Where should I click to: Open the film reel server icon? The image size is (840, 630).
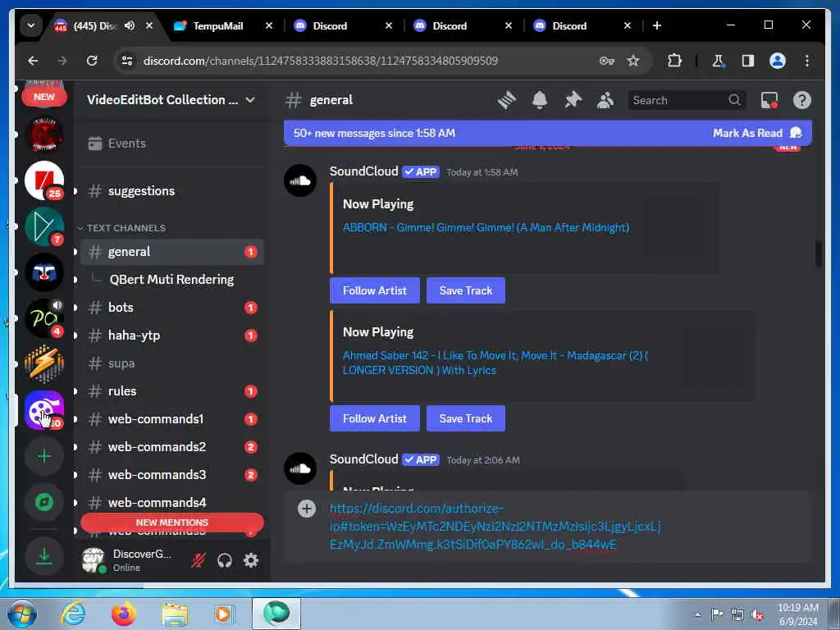pos(44,410)
